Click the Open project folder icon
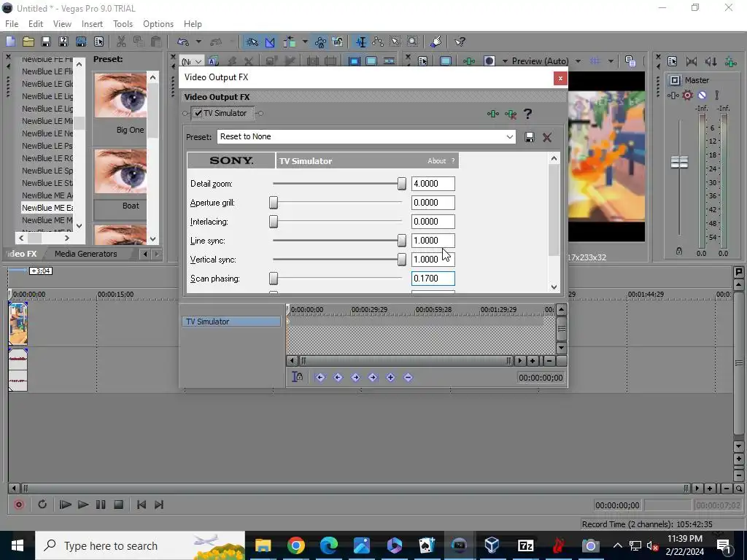747x560 pixels. pos(28,42)
